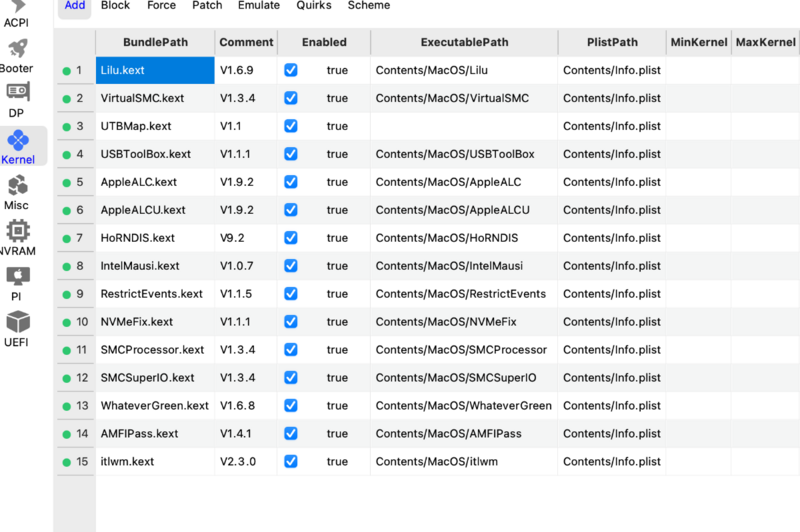This screenshot has height=532, width=800.
Task: Toggle Enabled checkbox for WhateverGreen.kext
Action: 291,406
